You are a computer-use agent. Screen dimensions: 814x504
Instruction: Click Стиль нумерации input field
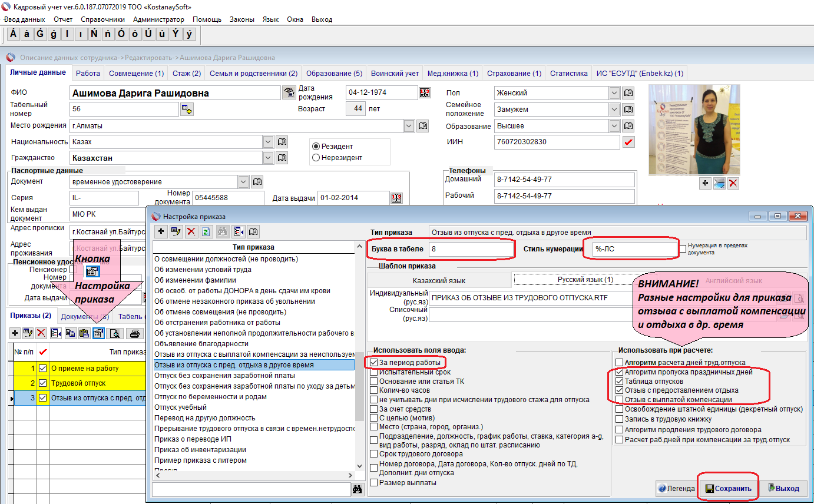tap(635, 249)
